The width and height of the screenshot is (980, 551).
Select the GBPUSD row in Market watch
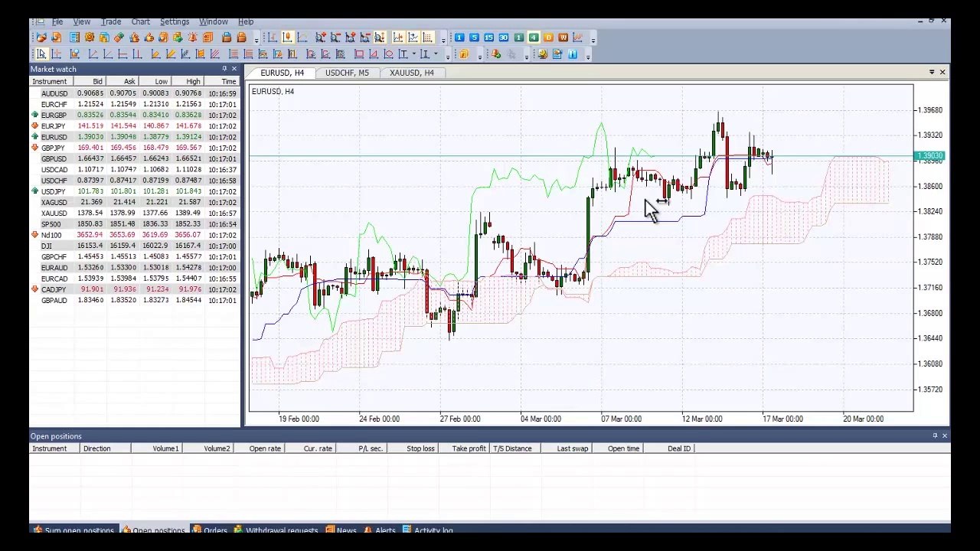pyautogui.click(x=134, y=158)
